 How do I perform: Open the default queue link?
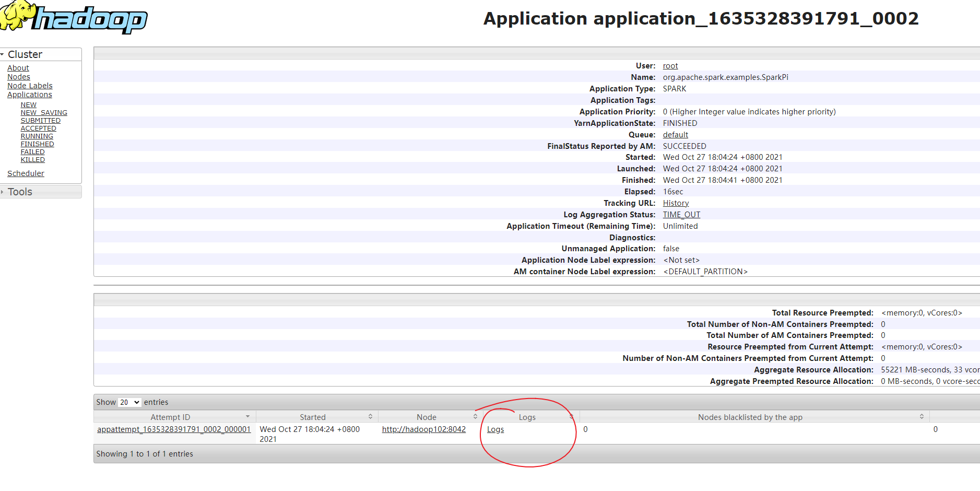pyautogui.click(x=676, y=135)
